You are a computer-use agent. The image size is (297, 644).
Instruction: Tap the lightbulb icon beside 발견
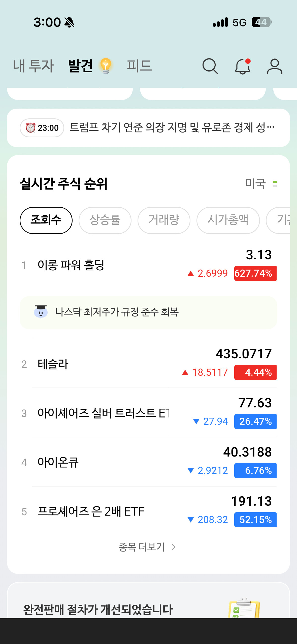(x=106, y=66)
